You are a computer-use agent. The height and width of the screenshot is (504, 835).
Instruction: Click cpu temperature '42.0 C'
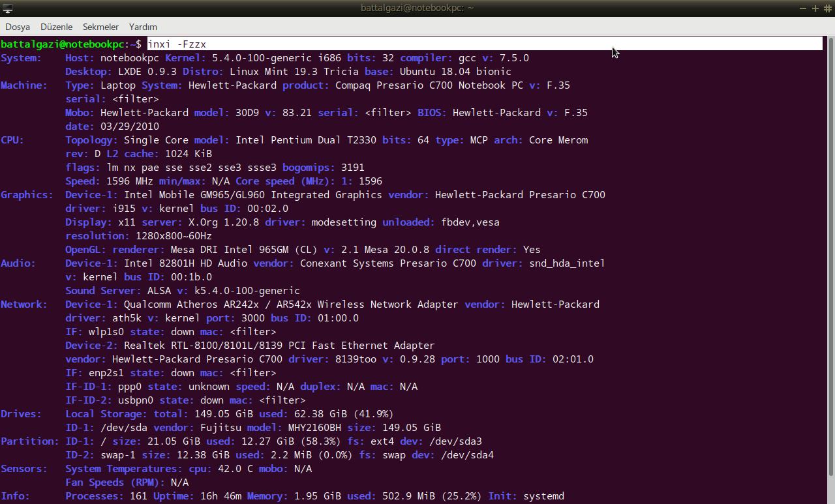235,469
